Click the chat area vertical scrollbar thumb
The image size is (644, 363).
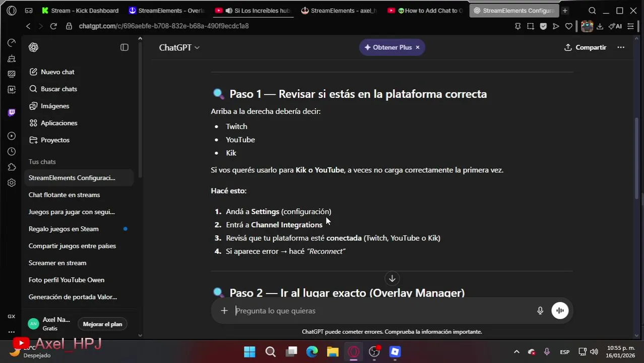(x=636, y=158)
